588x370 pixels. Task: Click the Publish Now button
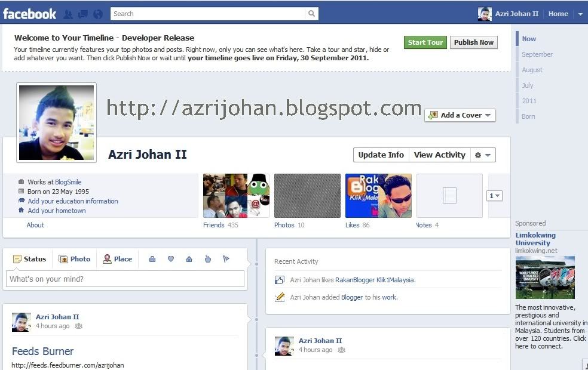(x=474, y=42)
